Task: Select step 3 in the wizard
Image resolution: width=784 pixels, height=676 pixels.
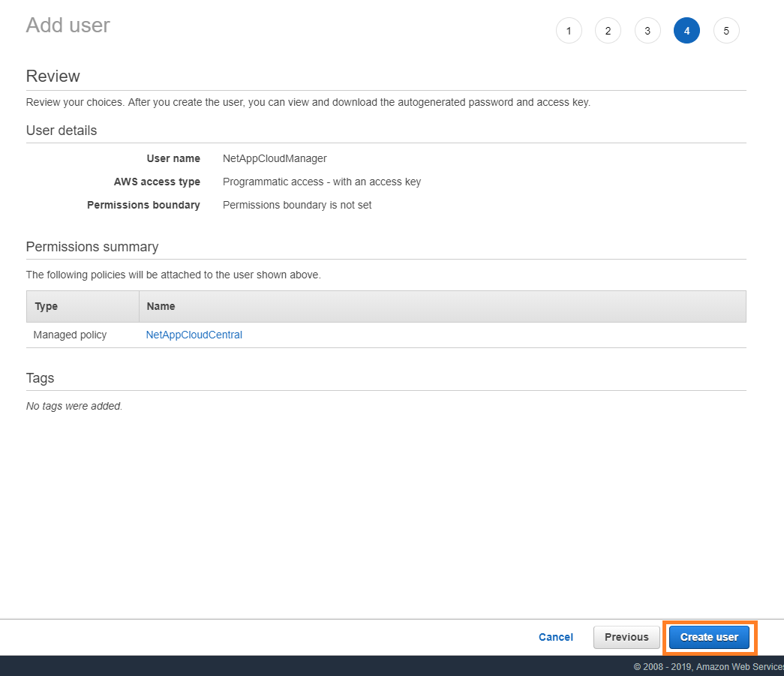Action: tap(647, 31)
